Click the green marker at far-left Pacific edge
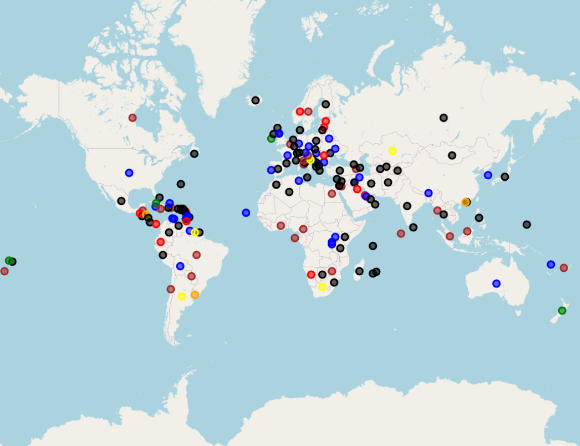The height and width of the screenshot is (446, 580). click(x=9, y=260)
